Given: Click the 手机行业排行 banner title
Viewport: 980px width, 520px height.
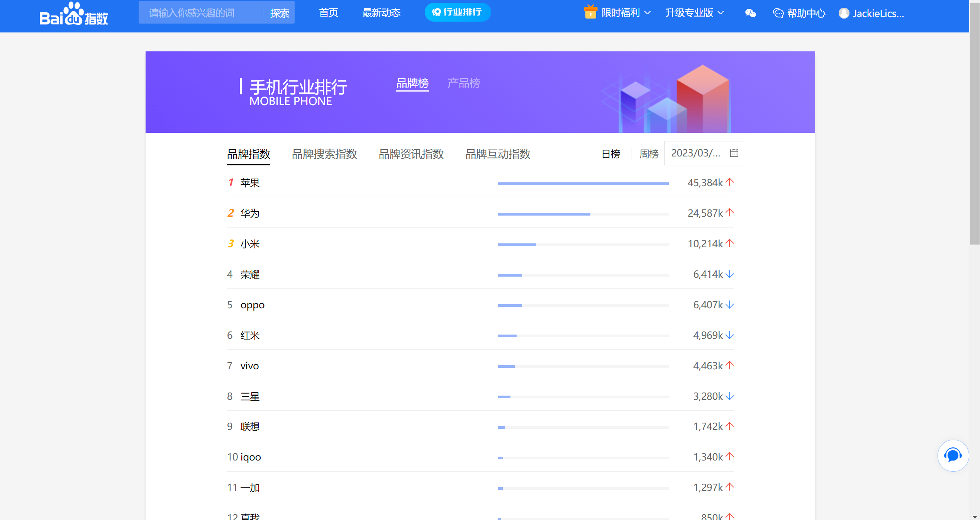Looking at the screenshot, I should (x=298, y=87).
